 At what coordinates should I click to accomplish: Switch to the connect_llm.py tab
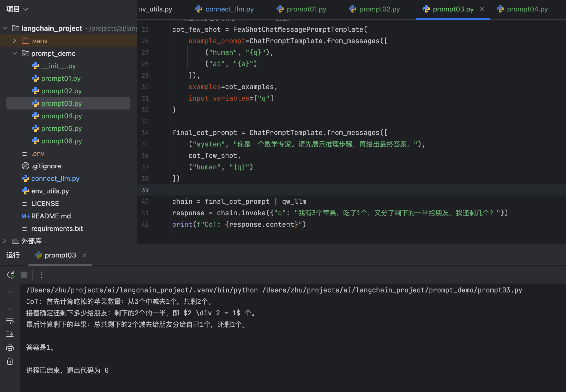[x=229, y=9]
